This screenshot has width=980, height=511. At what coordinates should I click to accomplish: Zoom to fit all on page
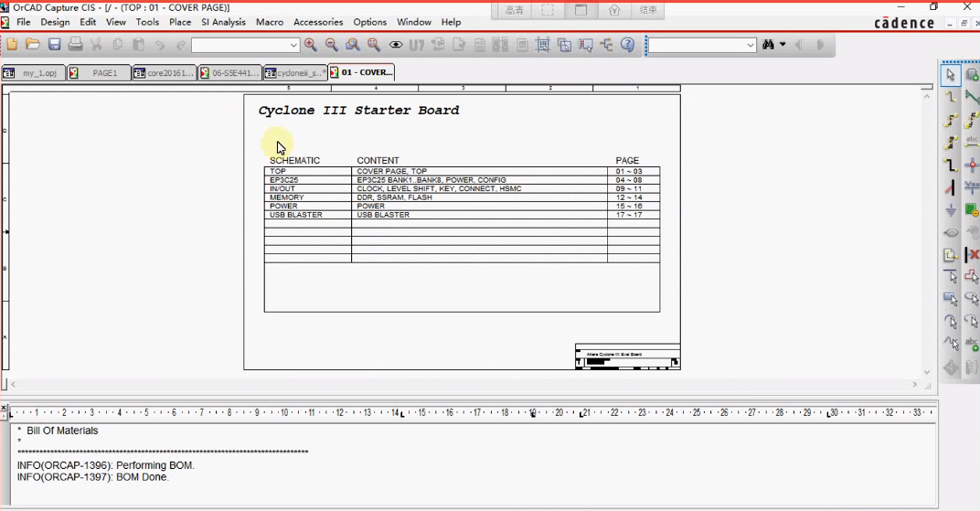[375, 45]
